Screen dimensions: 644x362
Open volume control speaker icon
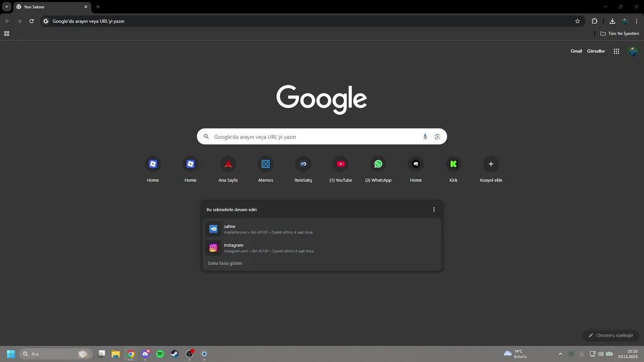pyautogui.click(x=600, y=354)
